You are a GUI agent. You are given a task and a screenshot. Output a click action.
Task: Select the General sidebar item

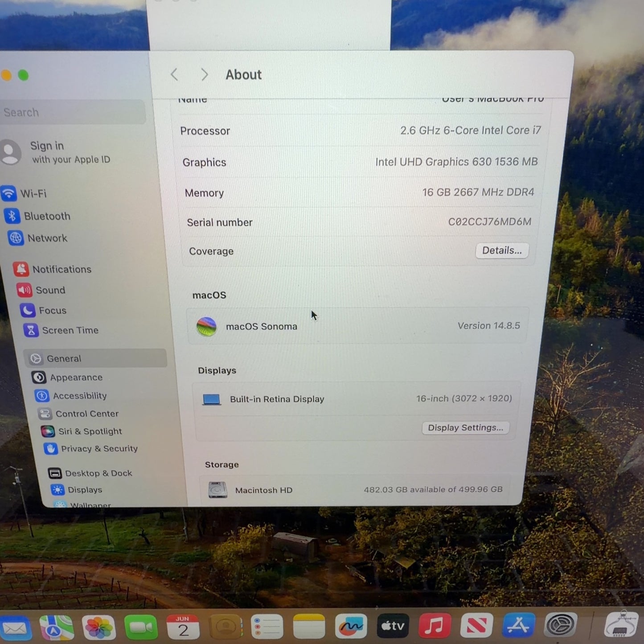95,358
